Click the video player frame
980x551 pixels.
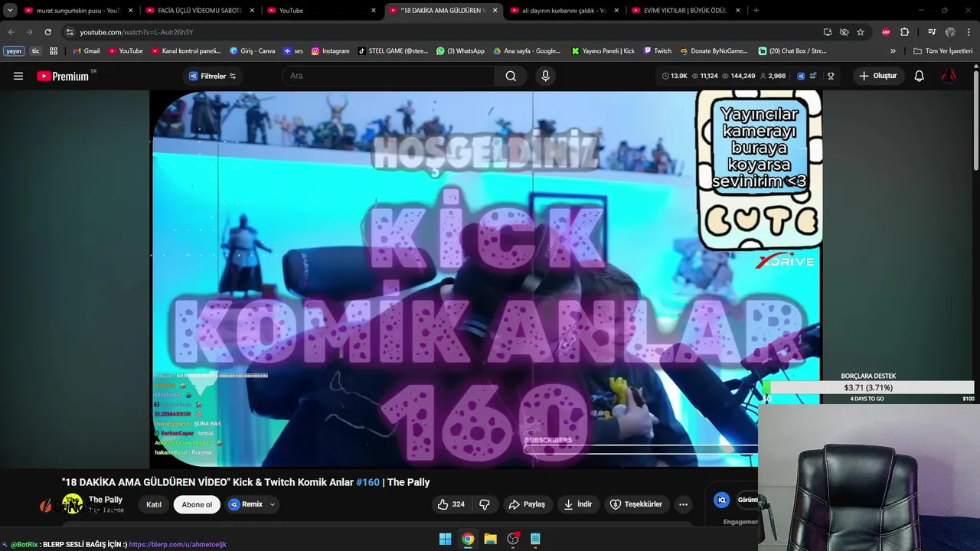pyautogui.click(x=486, y=279)
